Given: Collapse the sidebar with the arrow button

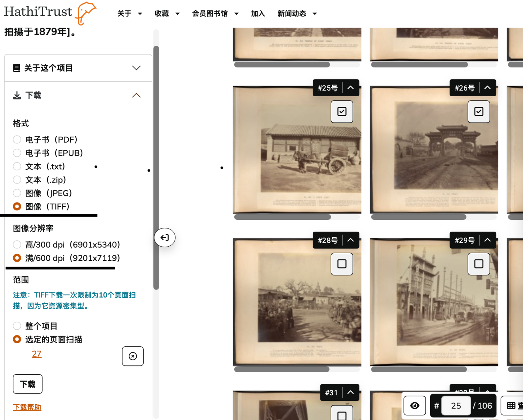Looking at the screenshot, I should [165, 238].
